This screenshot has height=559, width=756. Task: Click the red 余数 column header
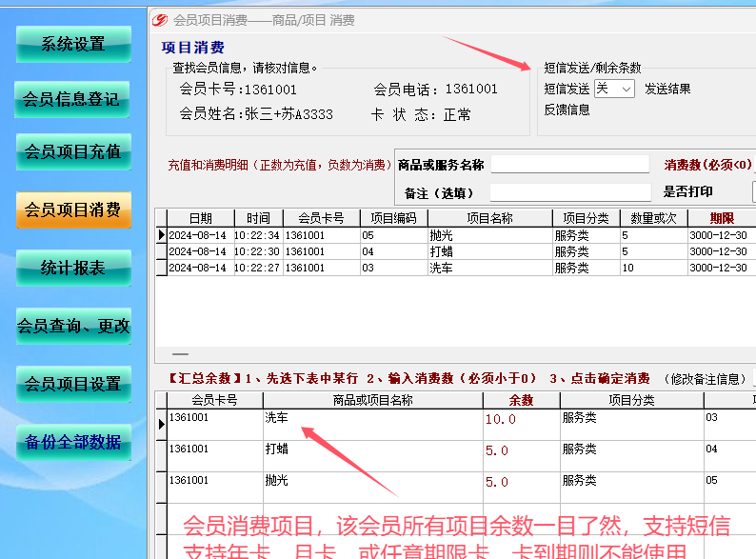pyautogui.click(x=521, y=400)
